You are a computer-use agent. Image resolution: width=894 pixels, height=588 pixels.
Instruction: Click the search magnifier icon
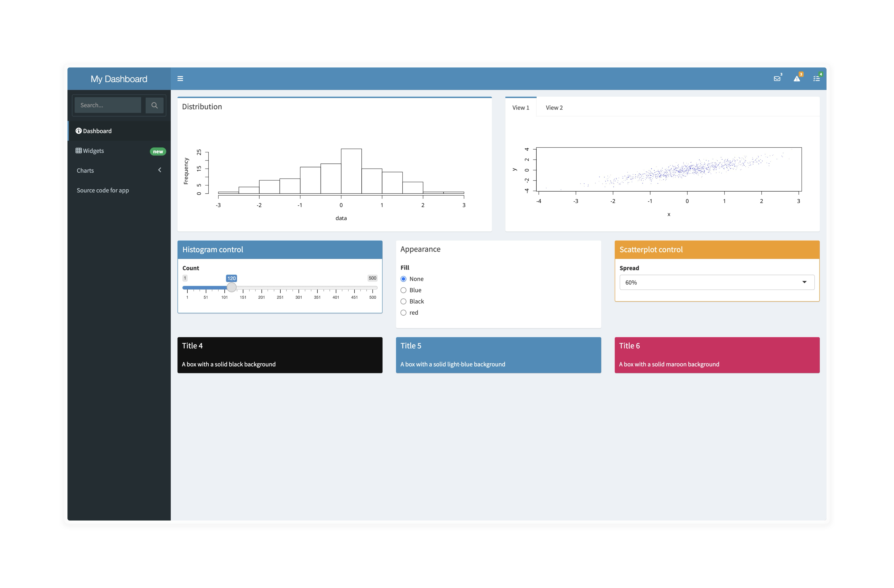pyautogui.click(x=154, y=105)
